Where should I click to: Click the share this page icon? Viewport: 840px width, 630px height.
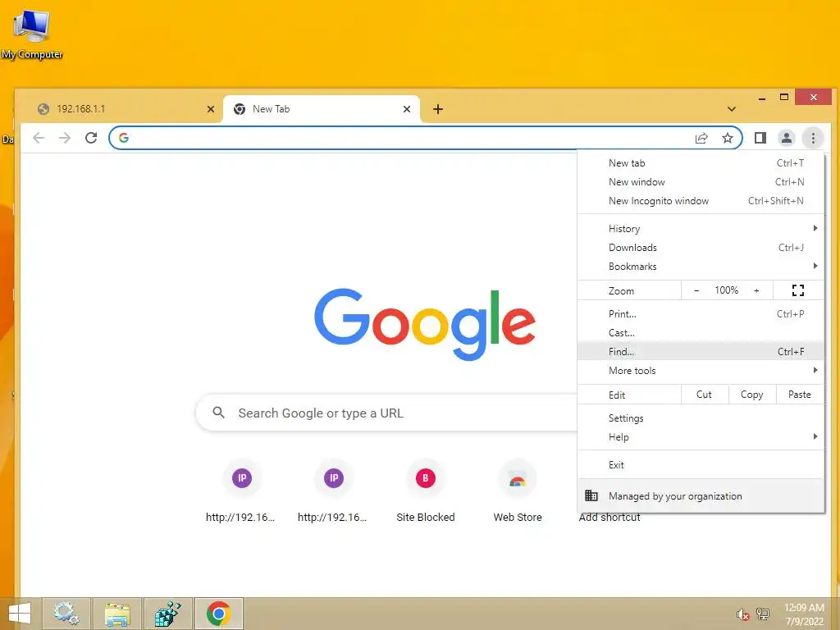point(701,138)
